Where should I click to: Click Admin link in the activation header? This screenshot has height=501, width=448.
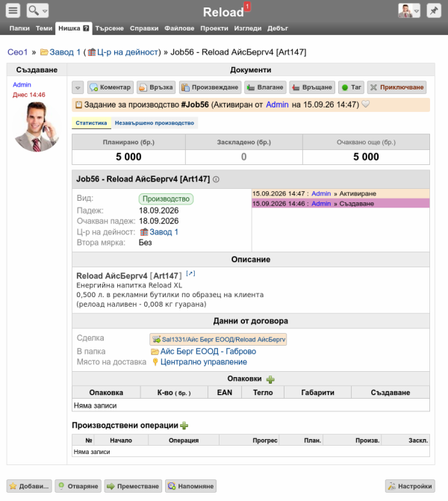coord(277,105)
